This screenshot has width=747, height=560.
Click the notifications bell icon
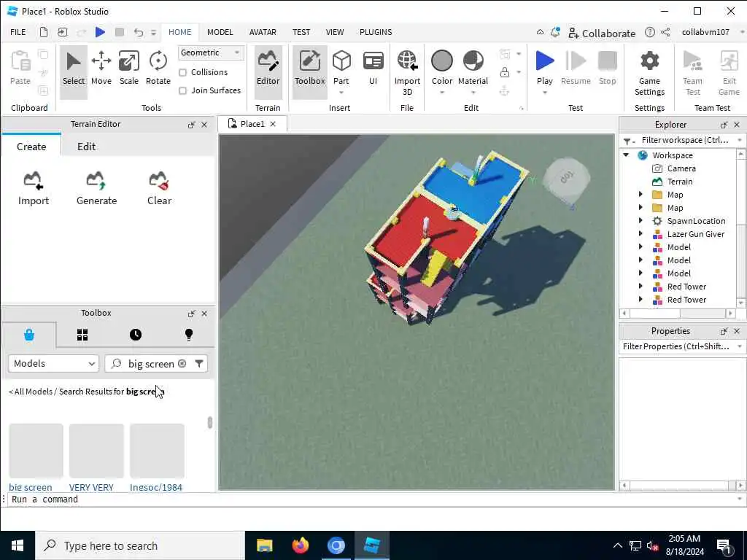click(x=555, y=32)
